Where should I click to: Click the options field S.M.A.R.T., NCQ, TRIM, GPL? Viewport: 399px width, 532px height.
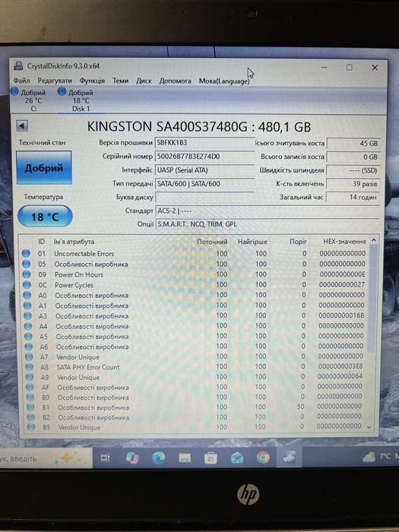point(268,224)
